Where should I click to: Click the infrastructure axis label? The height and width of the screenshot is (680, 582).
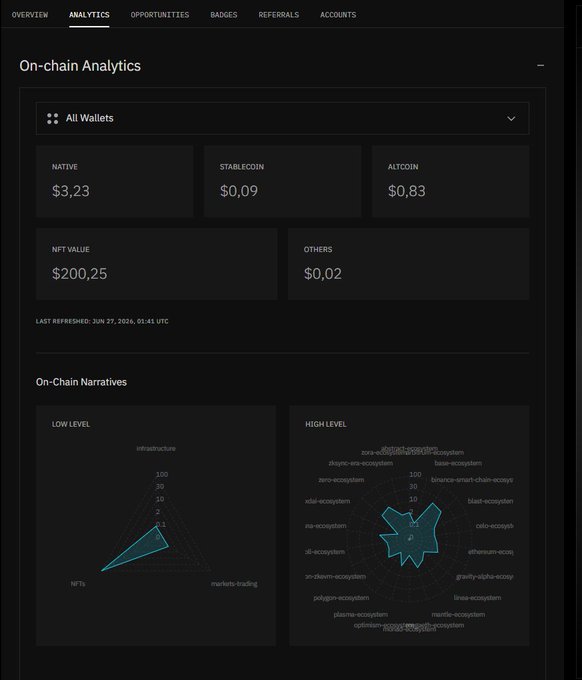156,448
